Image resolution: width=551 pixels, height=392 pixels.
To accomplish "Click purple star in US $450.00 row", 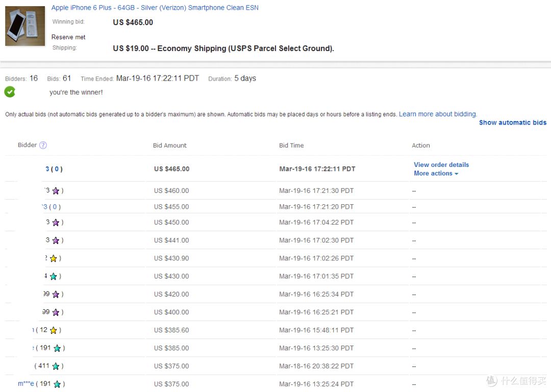I will point(56,223).
